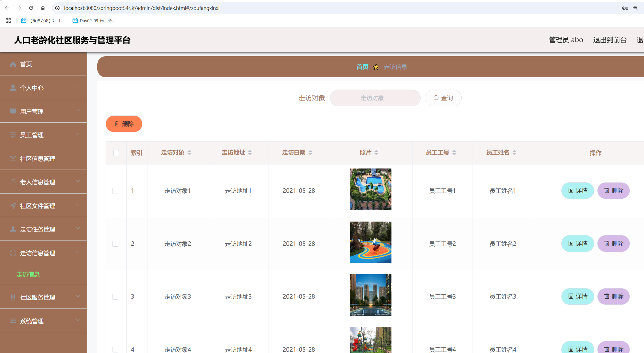Focus the 走访对象 search input field
644x353 pixels.
click(375, 98)
